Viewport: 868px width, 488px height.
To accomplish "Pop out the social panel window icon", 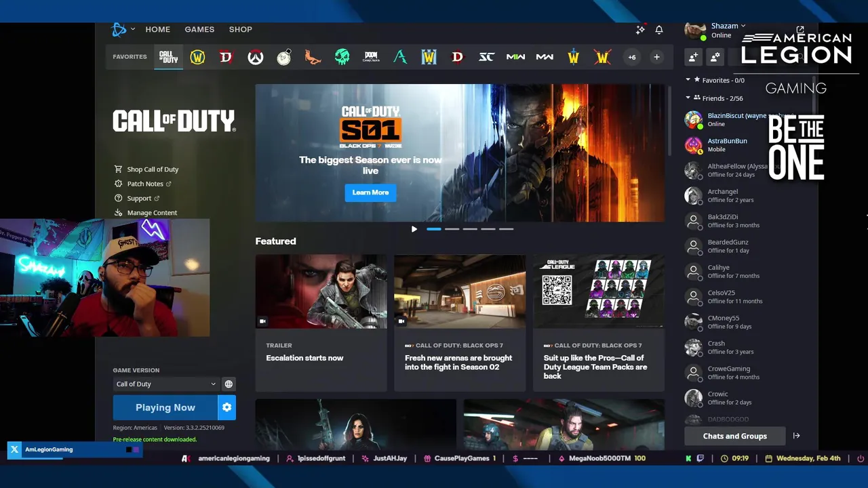I will 800,30.
